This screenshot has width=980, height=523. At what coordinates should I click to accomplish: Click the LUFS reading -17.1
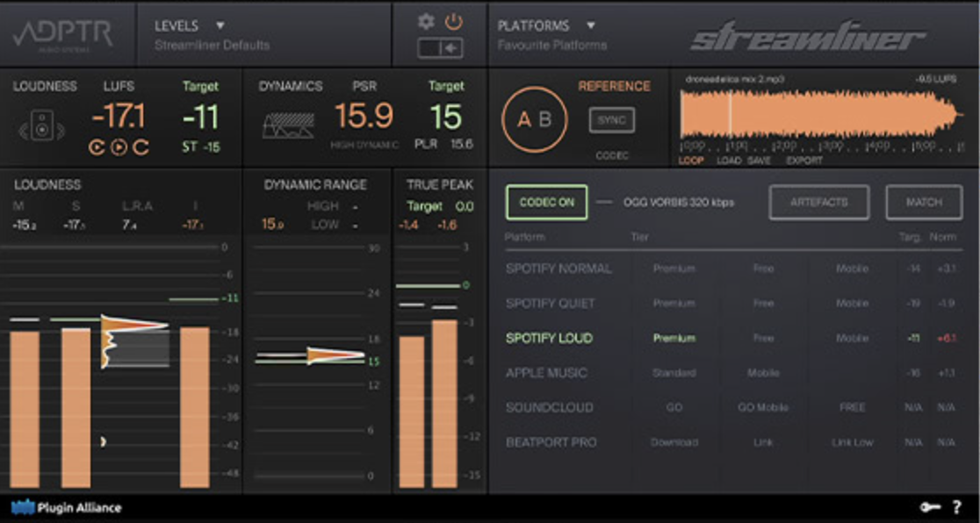pos(119,116)
